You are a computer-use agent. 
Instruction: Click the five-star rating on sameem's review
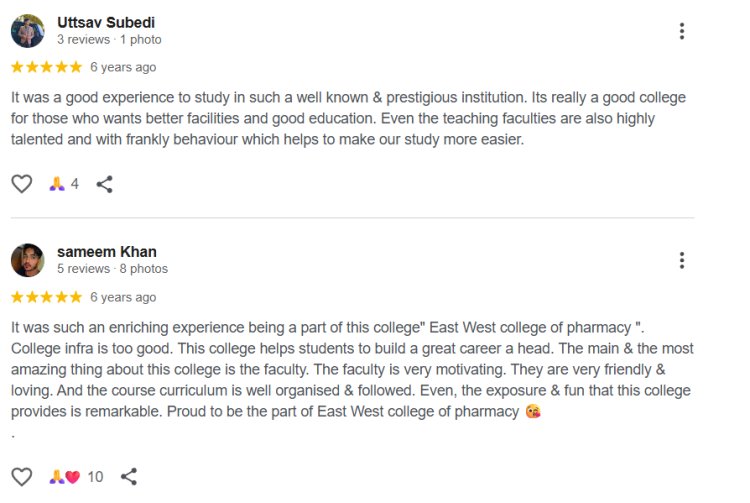[x=46, y=297]
